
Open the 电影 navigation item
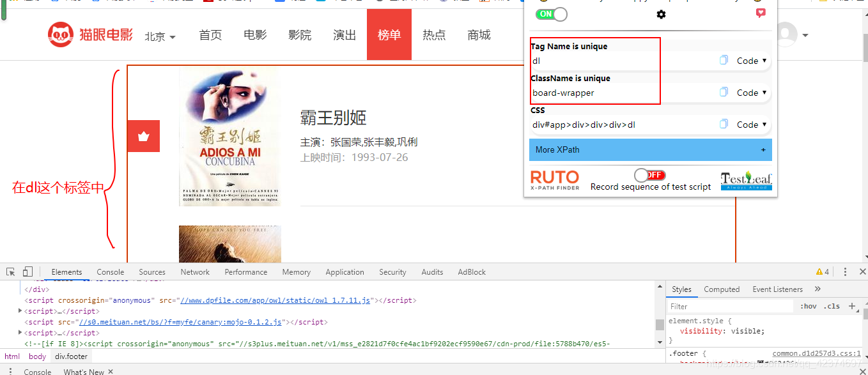[x=255, y=34]
